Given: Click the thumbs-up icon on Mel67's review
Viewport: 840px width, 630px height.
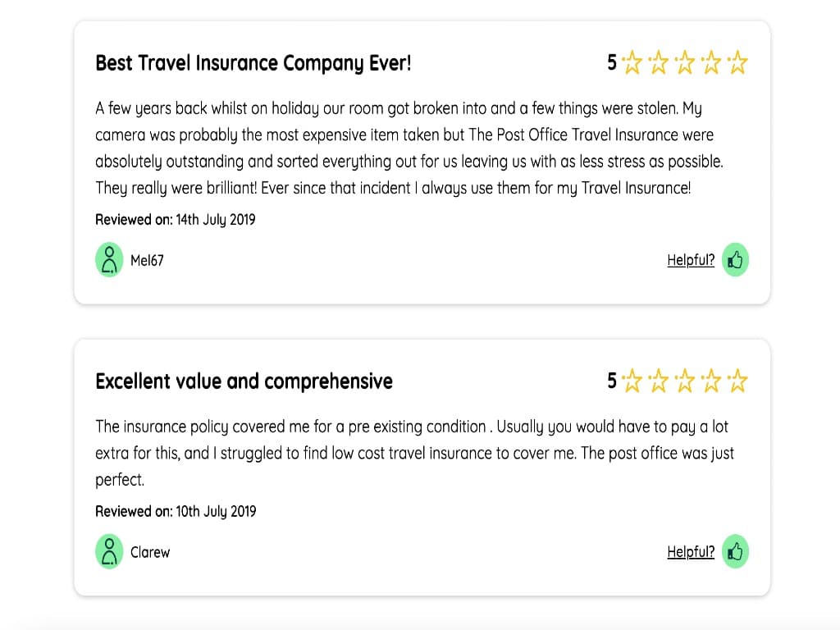Looking at the screenshot, I should (x=734, y=259).
